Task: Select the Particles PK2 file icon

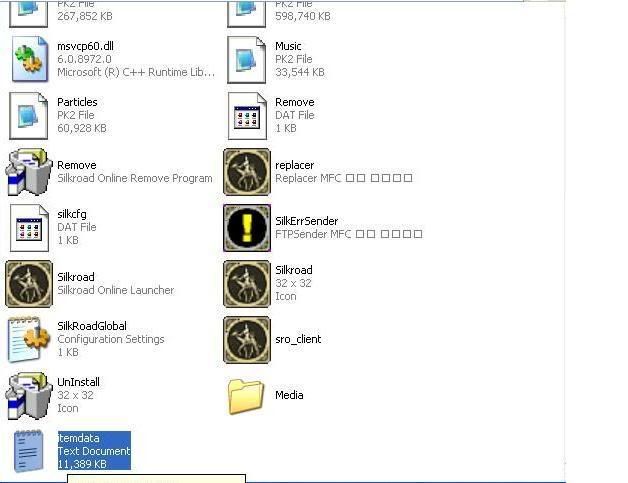Action: (28, 116)
